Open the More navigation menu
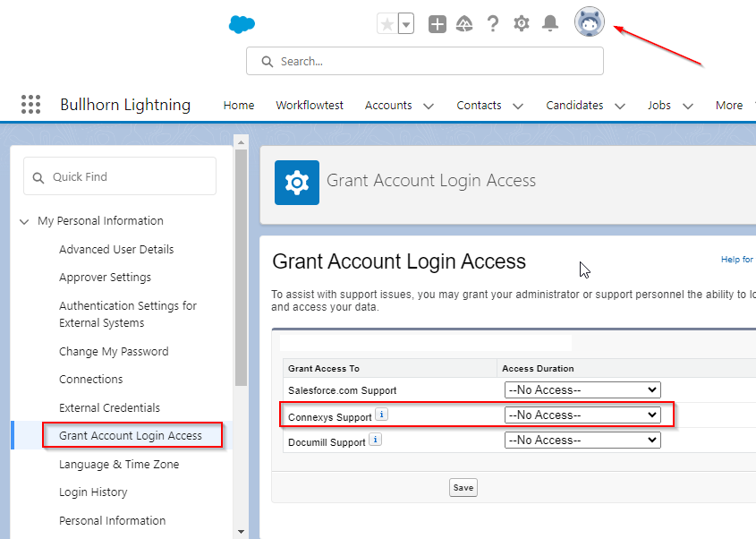Image resolution: width=756 pixels, height=539 pixels. point(729,105)
